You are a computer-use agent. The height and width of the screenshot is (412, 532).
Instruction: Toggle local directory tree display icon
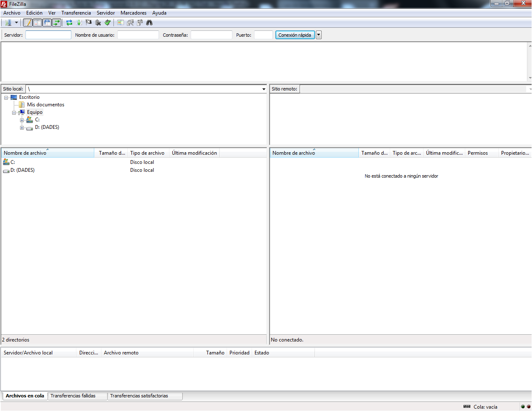(x=38, y=23)
